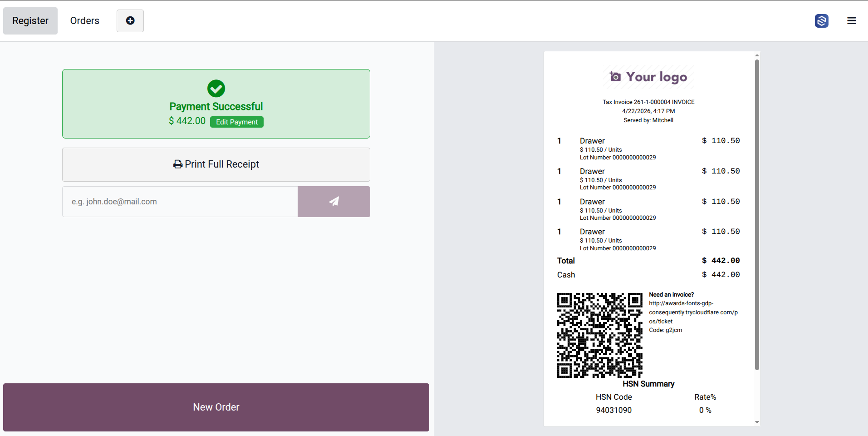Click the Your logo placeholder image

click(x=648, y=77)
